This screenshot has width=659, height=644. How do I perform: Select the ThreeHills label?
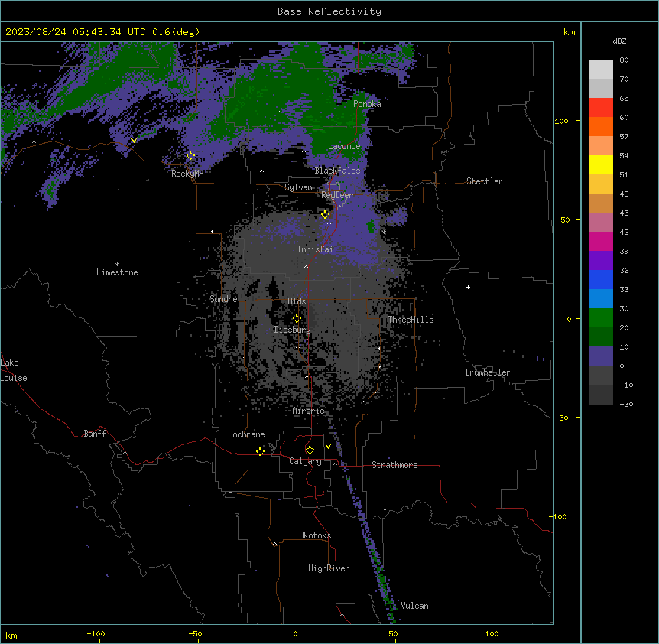[x=411, y=320]
